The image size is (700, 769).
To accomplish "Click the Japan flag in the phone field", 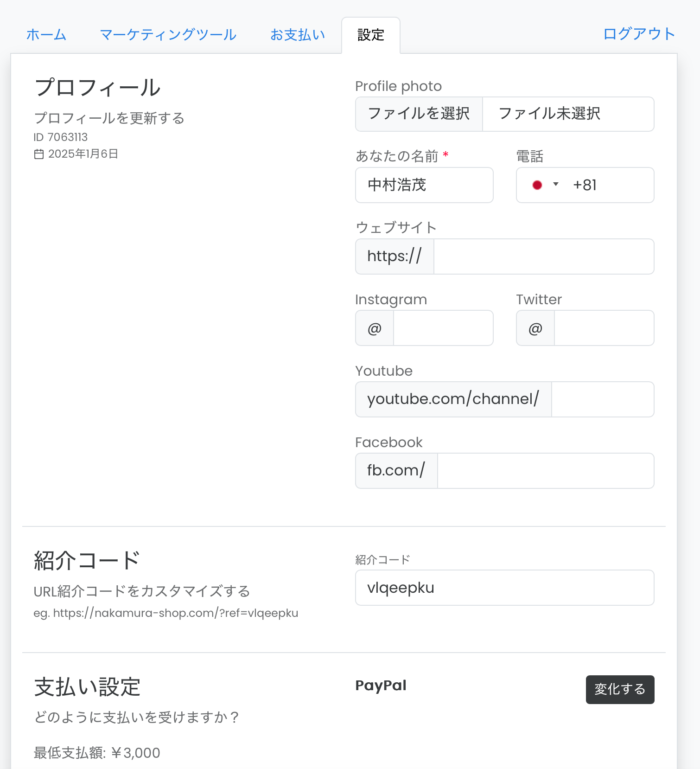I will click(537, 185).
